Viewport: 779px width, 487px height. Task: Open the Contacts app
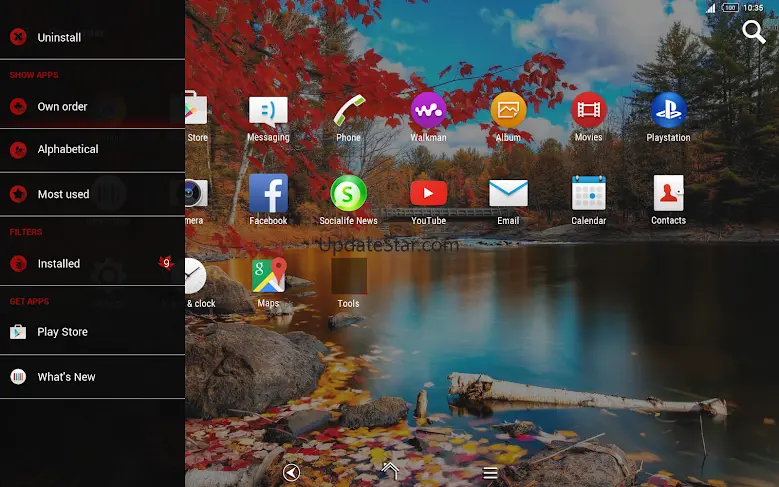point(668,194)
